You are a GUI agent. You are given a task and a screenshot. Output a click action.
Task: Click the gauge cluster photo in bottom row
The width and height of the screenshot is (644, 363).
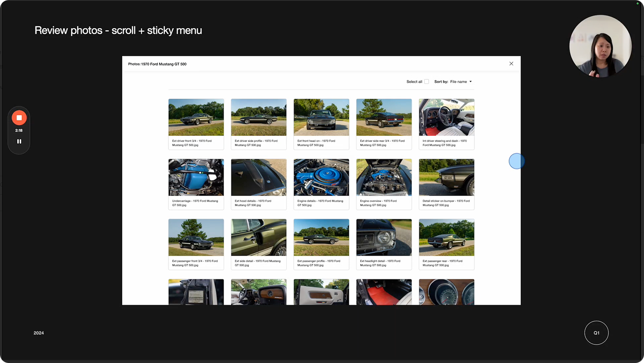pos(447,292)
